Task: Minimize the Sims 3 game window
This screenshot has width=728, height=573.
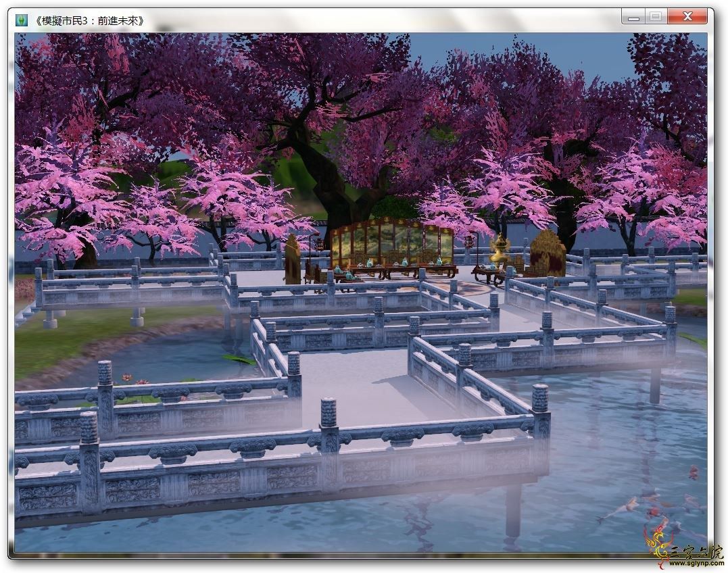Action: click(633, 18)
